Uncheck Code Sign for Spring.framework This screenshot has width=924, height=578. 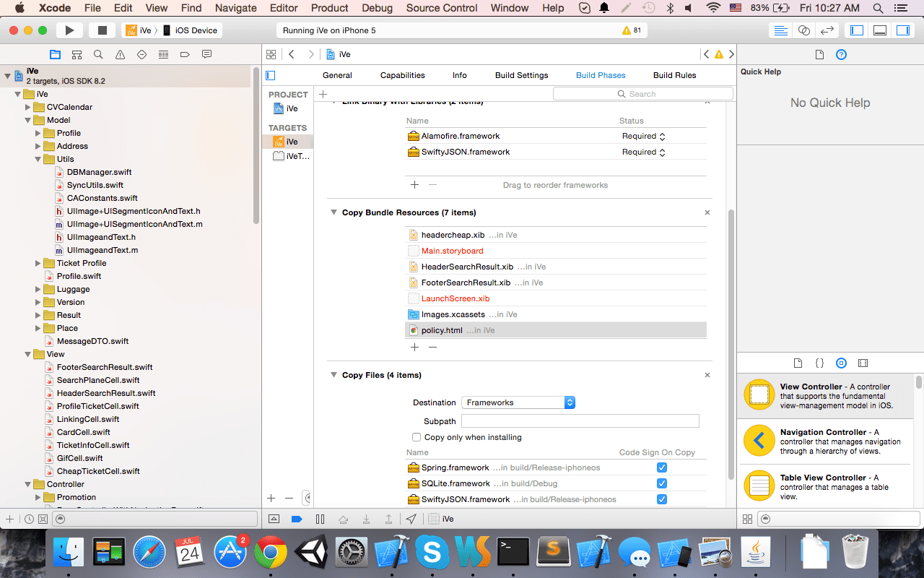click(662, 467)
